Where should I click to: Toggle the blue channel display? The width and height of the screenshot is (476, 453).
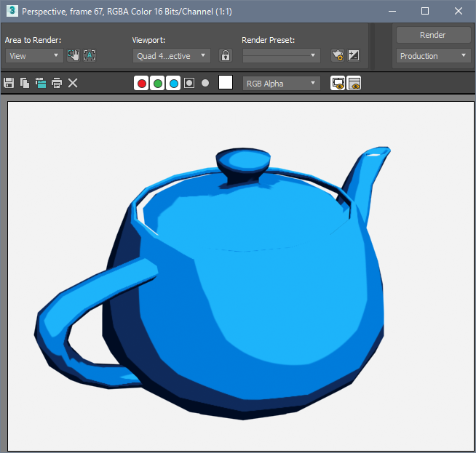click(173, 84)
